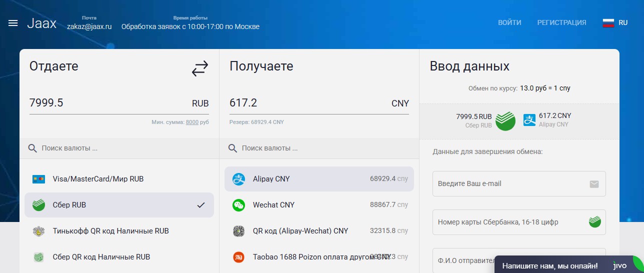
Task: Click search magnifier icon in Получаете column
Action: click(232, 148)
